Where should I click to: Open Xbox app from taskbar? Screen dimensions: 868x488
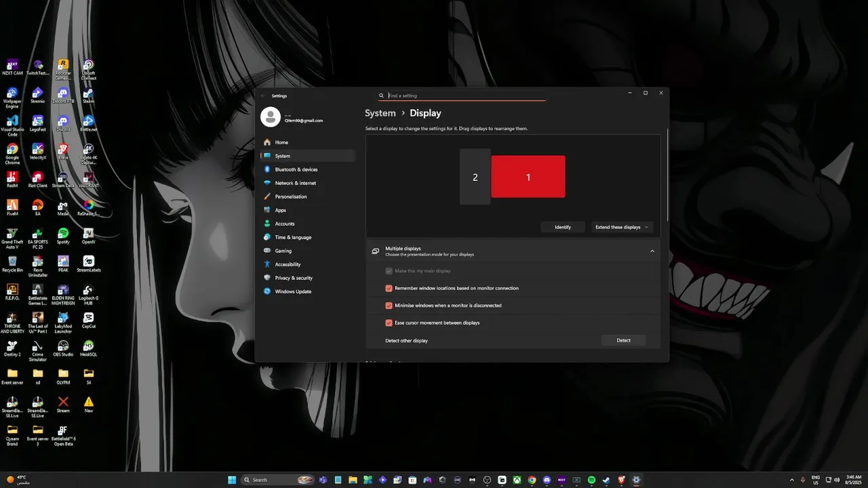coord(517,480)
